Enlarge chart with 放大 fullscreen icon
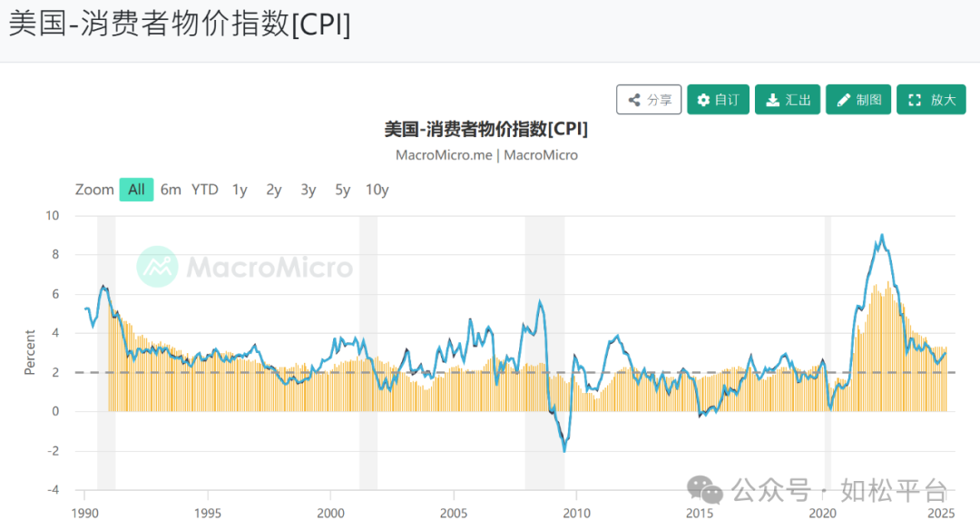Image resolution: width=980 pixels, height=530 pixels. coord(931,100)
